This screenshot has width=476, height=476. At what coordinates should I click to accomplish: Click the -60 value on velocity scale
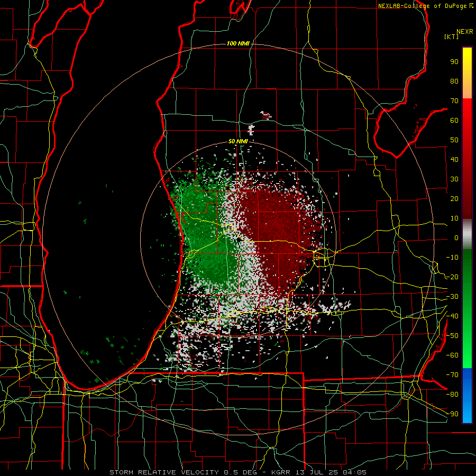tap(452, 355)
